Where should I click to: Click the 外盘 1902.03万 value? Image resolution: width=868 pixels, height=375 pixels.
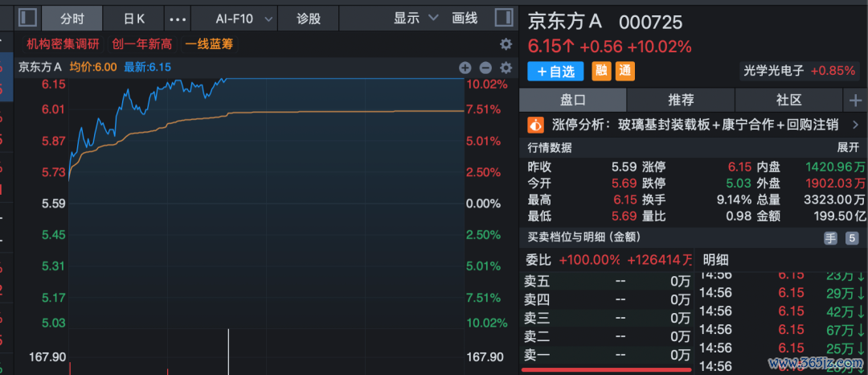[835, 183]
